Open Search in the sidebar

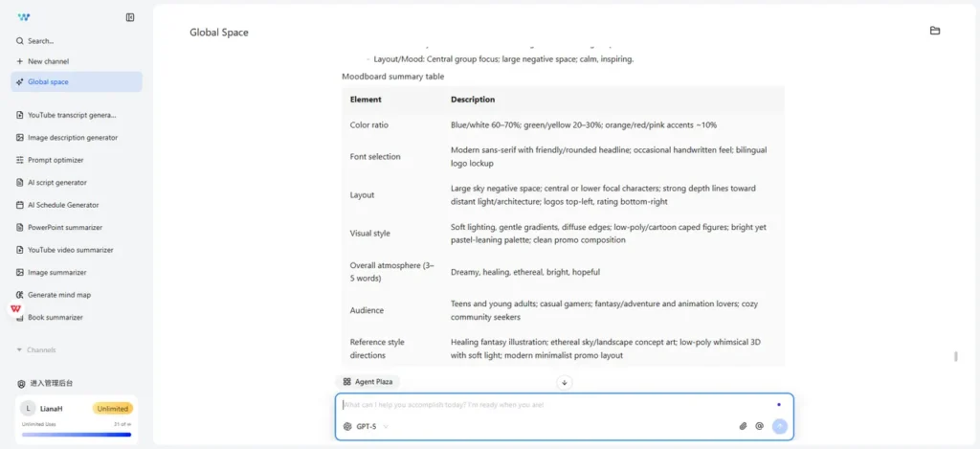[41, 41]
